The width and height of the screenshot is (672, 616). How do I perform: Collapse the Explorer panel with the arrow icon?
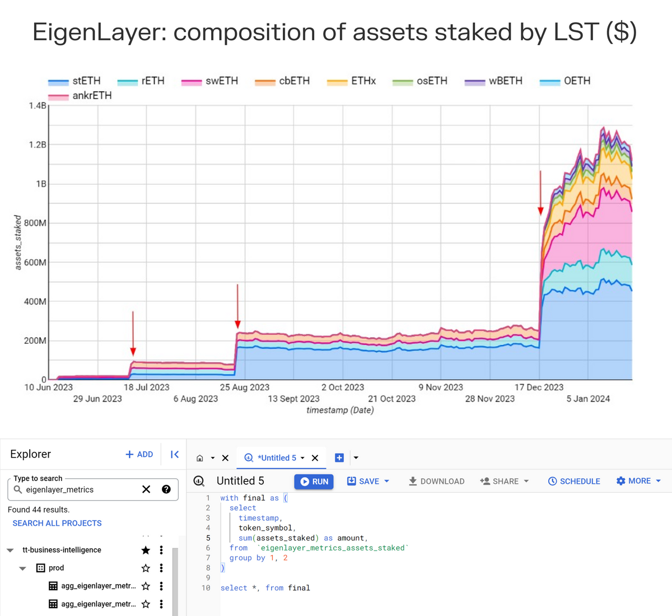click(x=175, y=454)
